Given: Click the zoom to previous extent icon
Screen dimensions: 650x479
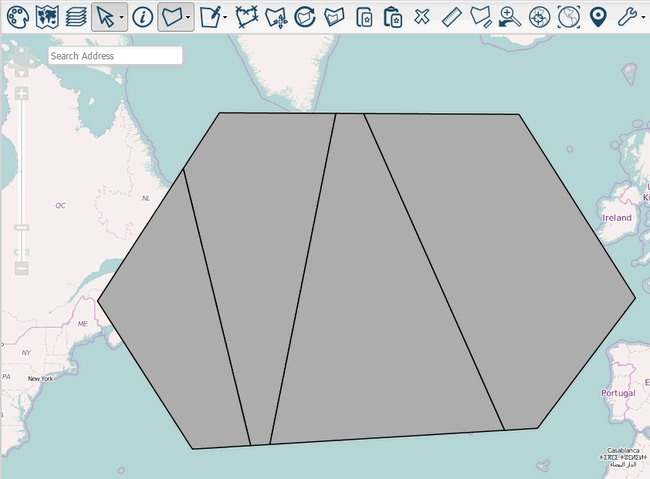Looking at the screenshot, I should click(x=510, y=16).
